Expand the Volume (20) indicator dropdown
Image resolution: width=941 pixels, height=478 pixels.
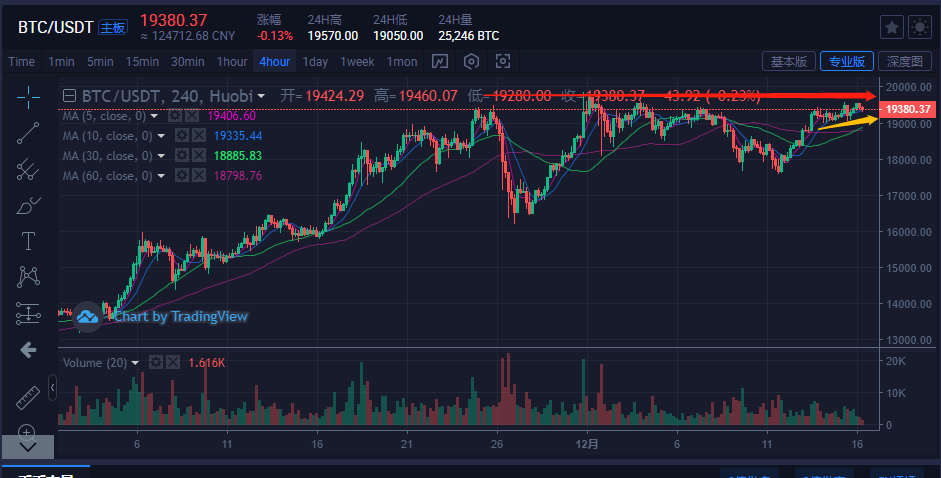pyautogui.click(x=135, y=363)
